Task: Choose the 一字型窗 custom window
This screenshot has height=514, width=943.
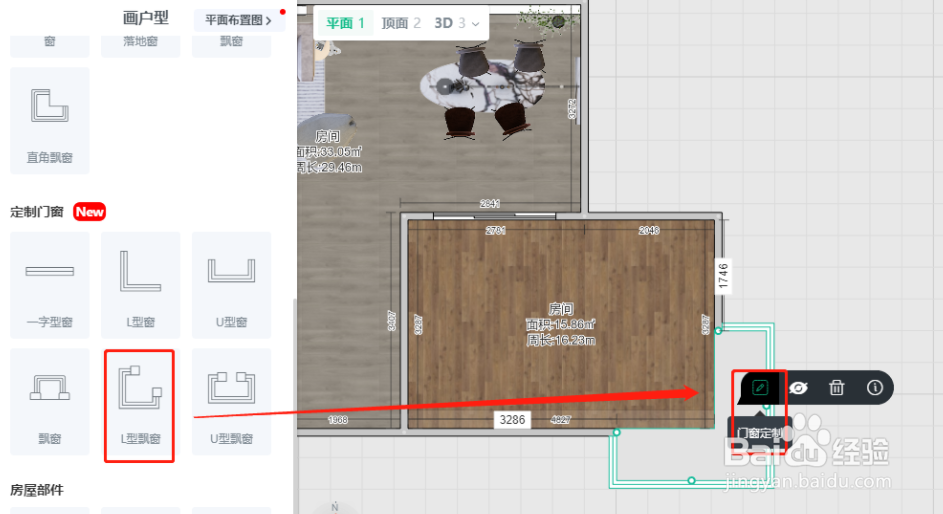Action: tap(50, 285)
